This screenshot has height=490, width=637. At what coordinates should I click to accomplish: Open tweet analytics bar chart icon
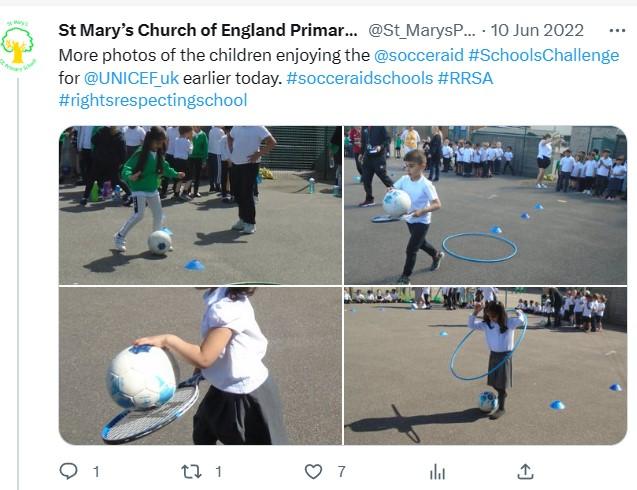(x=437, y=472)
